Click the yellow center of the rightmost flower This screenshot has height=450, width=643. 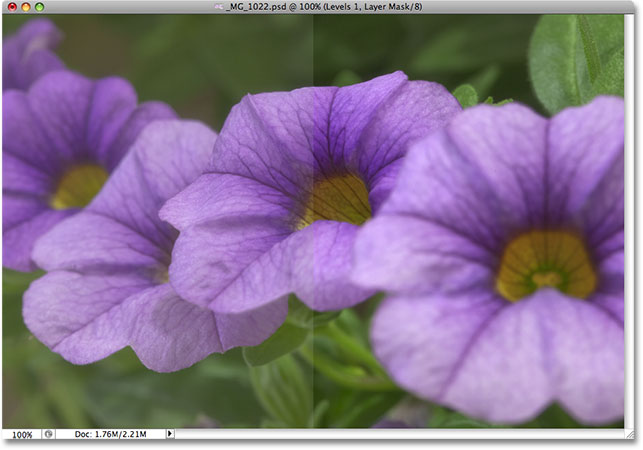point(546,266)
